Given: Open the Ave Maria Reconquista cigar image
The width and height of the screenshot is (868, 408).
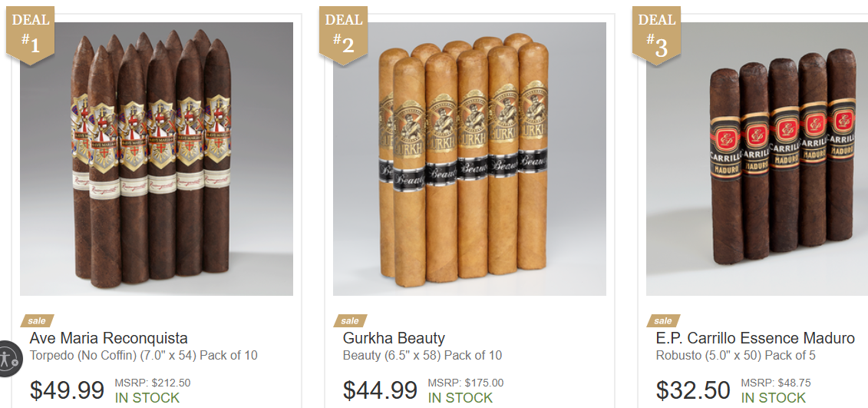Looking at the screenshot, I should (x=157, y=159).
